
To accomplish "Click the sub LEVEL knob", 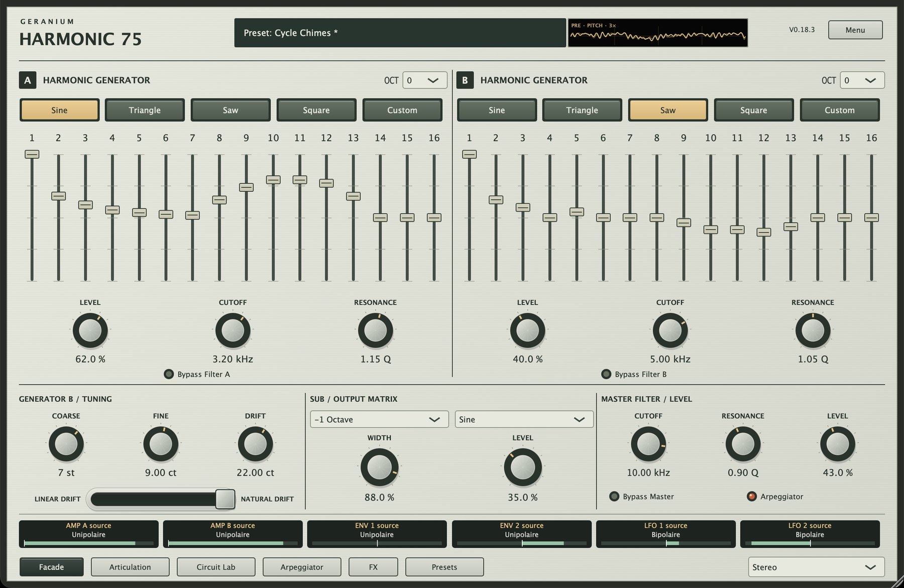I will 523,467.
